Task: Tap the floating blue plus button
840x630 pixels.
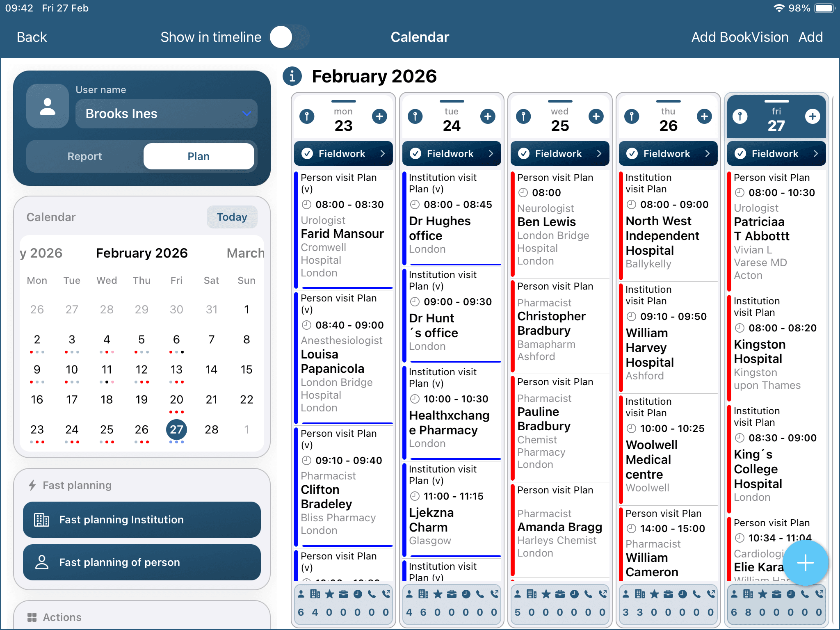Action: (805, 563)
